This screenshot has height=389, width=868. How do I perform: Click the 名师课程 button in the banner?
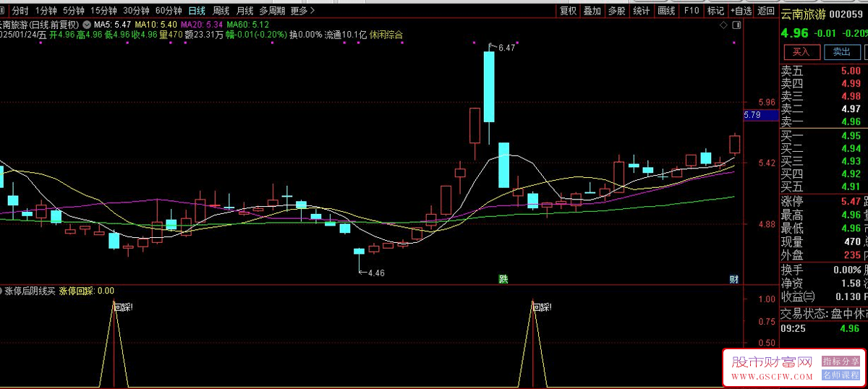tap(841, 375)
